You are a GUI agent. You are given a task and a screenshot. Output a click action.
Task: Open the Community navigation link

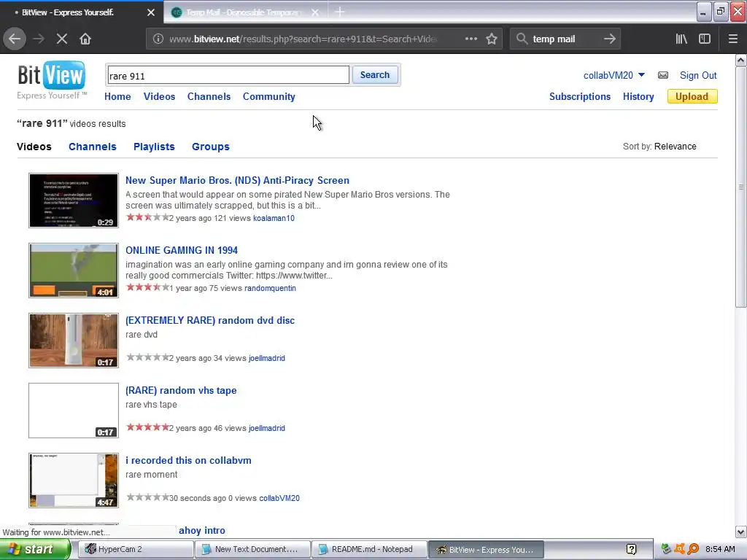[x=269, y=96]
